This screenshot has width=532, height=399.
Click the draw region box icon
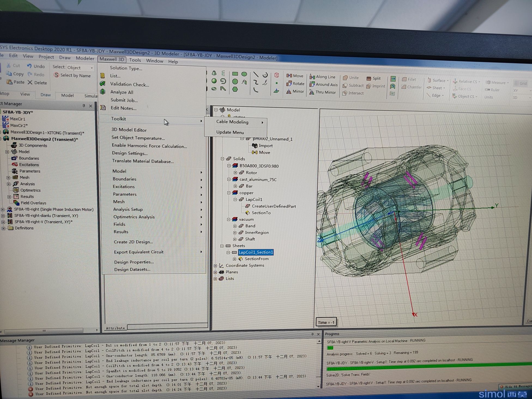click(x=277, y=75)
